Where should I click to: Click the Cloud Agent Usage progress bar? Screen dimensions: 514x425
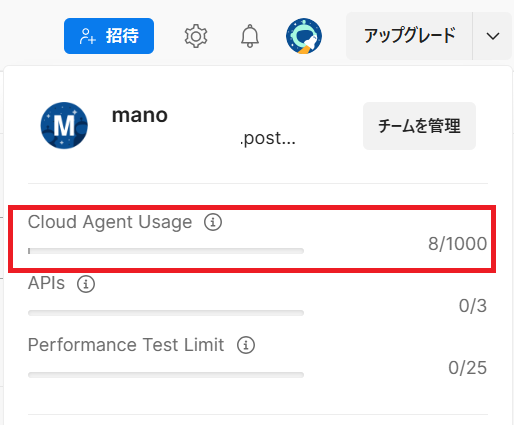[166, 251]
